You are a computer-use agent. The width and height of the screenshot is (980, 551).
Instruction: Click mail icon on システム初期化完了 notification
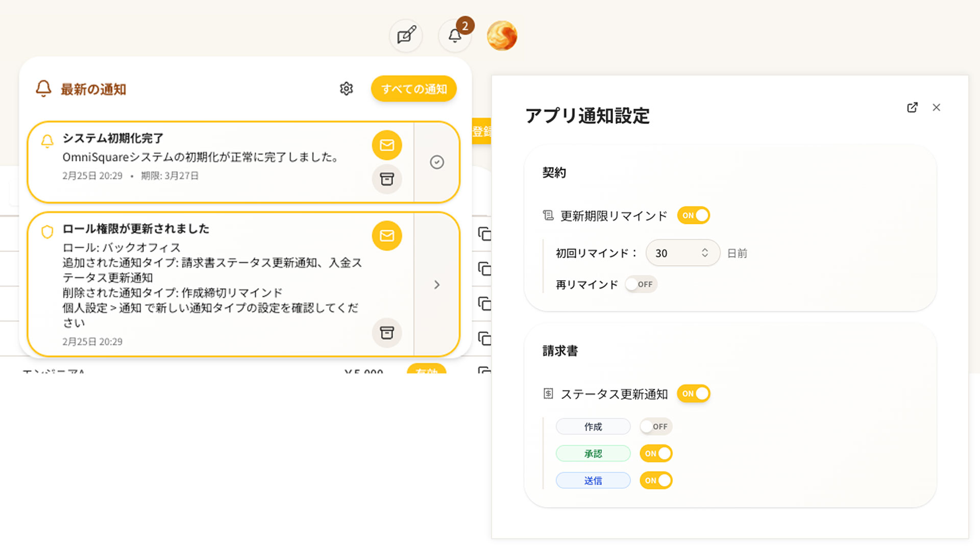387,145
